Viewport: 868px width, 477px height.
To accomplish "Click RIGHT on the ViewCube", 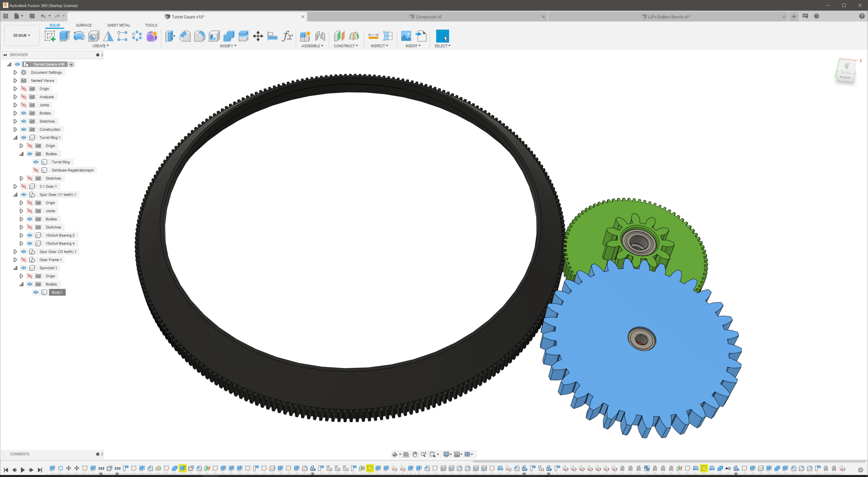I will pyautogui.click(x=845, y=78).
